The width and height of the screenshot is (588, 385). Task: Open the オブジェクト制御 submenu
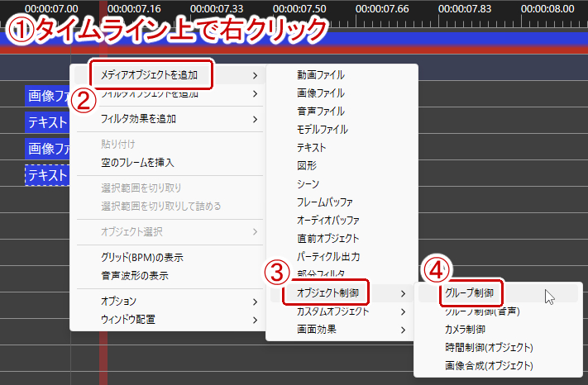[327, 293]
